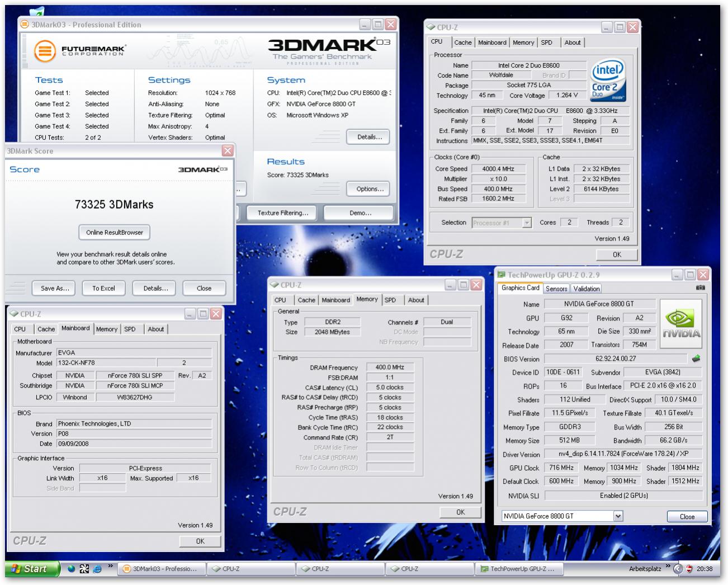Click the save BIOS icon in GPU-Z
Image resolution: width=728 pixels, height=585 pixels.
point(696,358)
